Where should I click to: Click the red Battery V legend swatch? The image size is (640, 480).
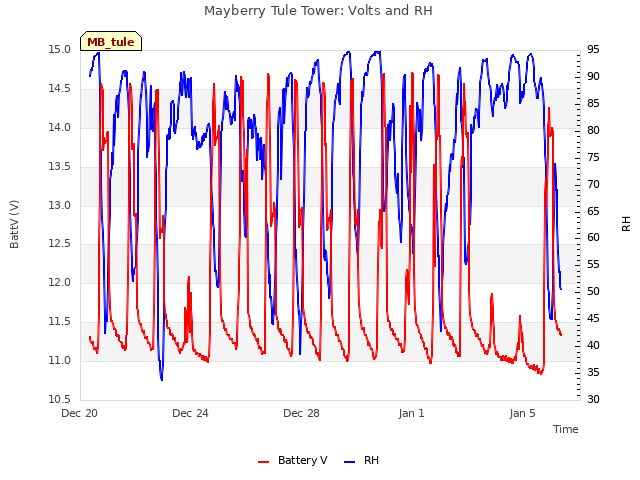click(x=264, y=461)
